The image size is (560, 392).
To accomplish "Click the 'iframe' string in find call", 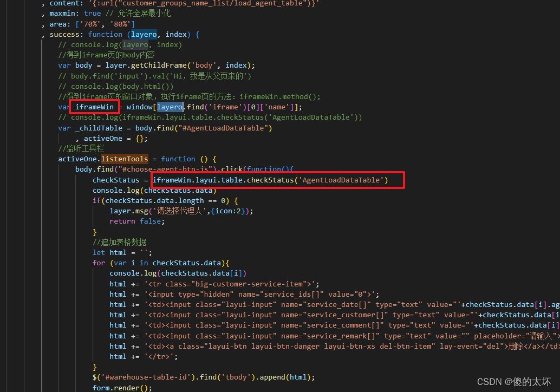I will pyautogui.click(x=225, y=107).
